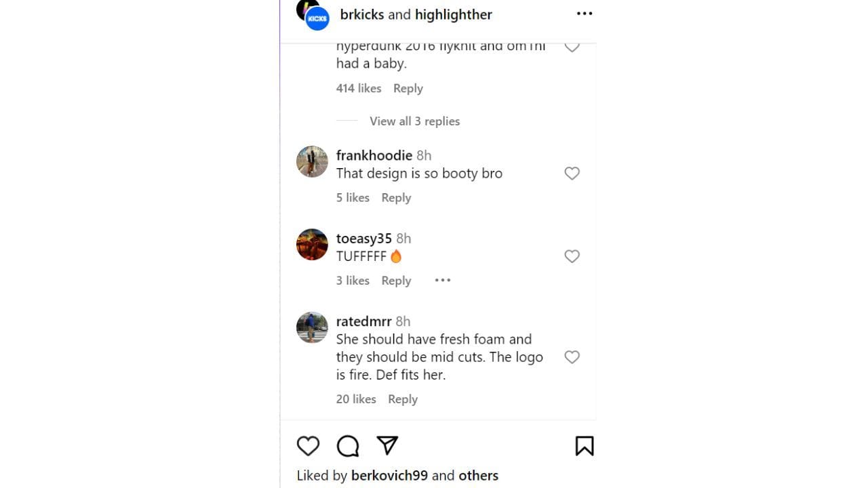Toggle the like heart on toeasy35's comment
Image resolution: width=868 pixels, height=488 pixels.
(572, 256)
